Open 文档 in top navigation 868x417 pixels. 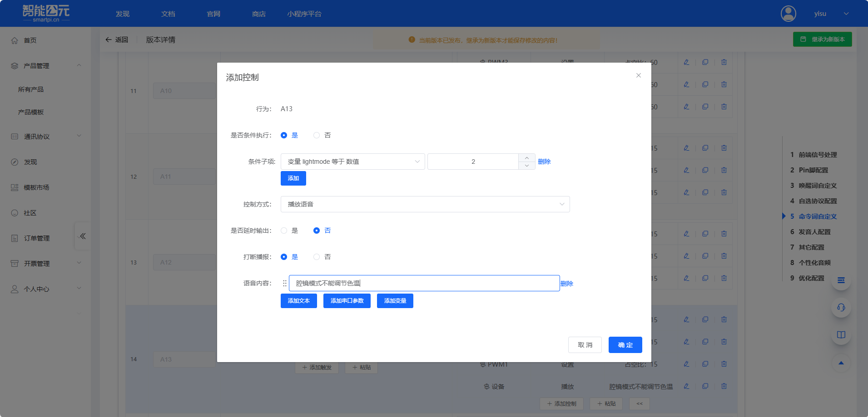[x=168, y=14]
